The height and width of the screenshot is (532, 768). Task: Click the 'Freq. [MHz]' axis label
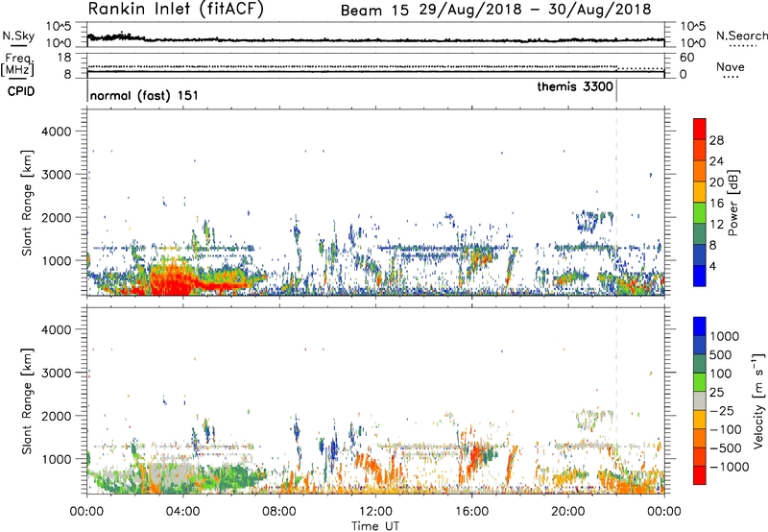18,66
